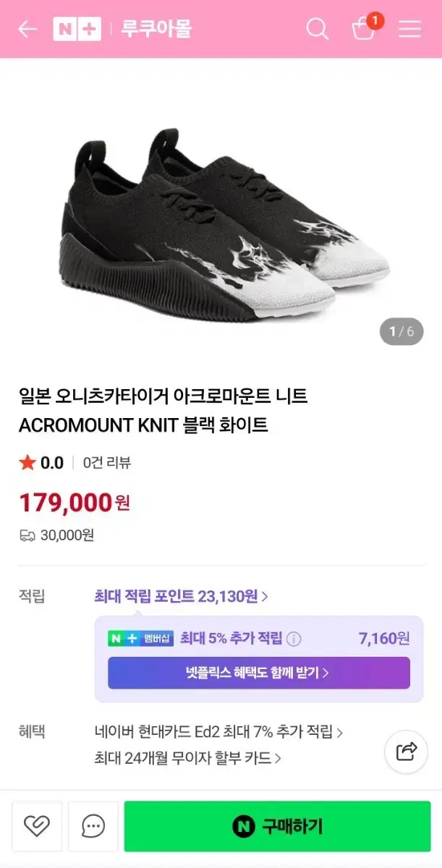442x868 pixels.
Task: Tap the back arrow to go back
Action: click(x=27, y=29)
